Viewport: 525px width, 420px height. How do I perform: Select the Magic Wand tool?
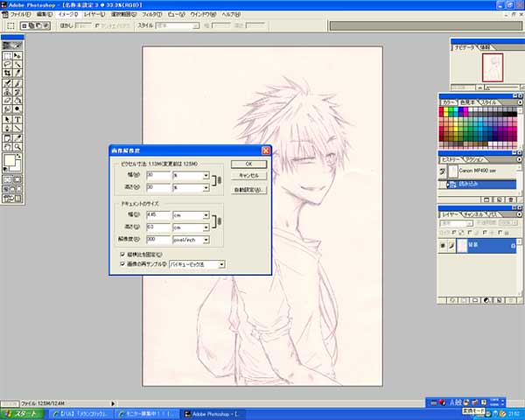pyautogui.click(x=17, y=64)
